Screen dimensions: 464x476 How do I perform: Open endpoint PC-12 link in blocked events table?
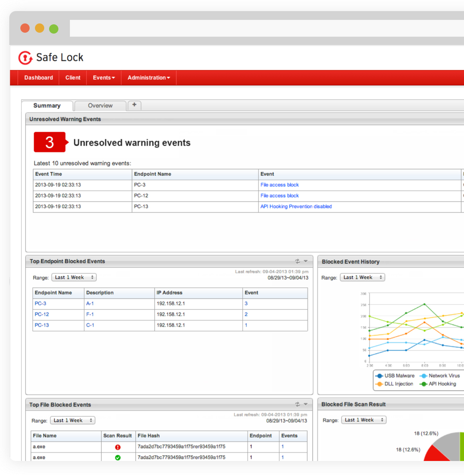pyautogui.click(x=42, y=315)
